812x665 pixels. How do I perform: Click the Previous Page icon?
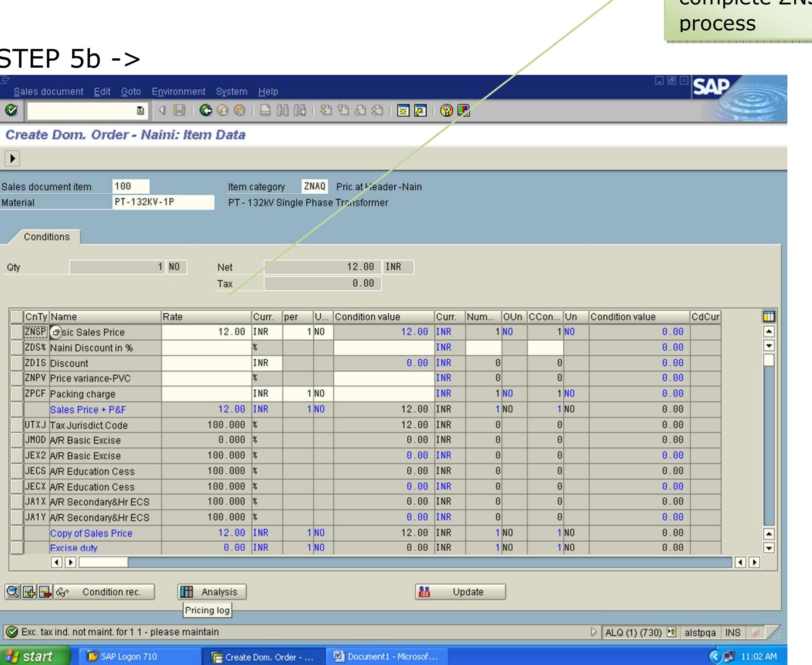click(x=343, y=110)
